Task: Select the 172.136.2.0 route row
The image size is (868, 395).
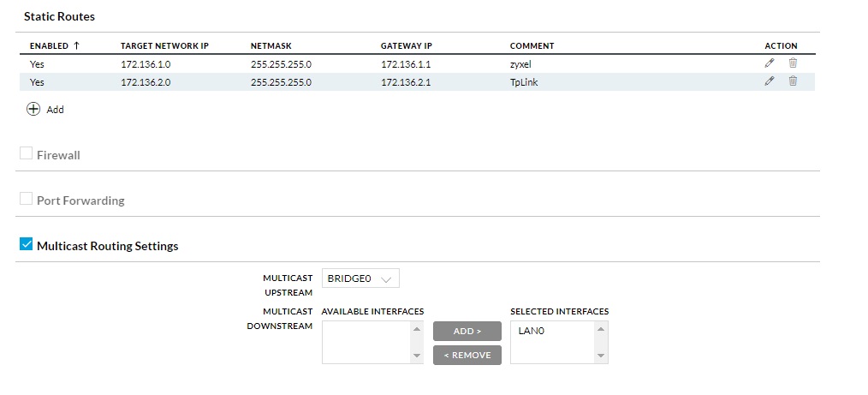Action: coord(417,82)
